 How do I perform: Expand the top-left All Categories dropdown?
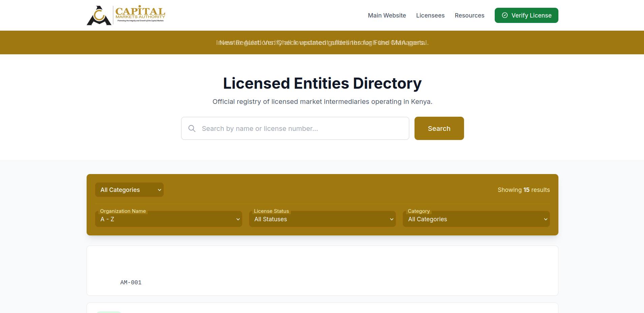pyautogui.click(x=129, y=190)
